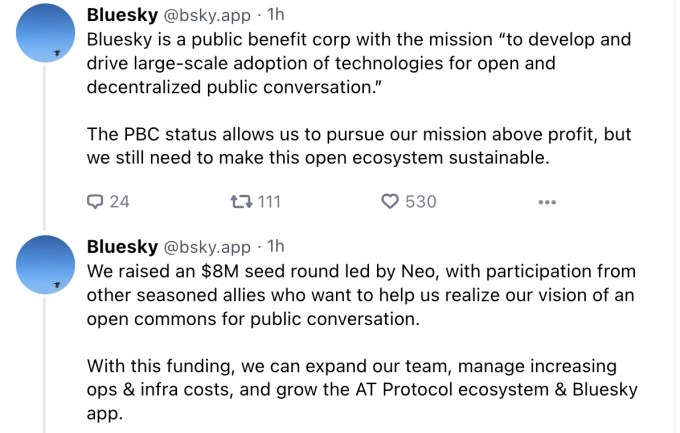Repost the public benefit corp post
This screenshot has width=680, height=433.
(240, 201)
